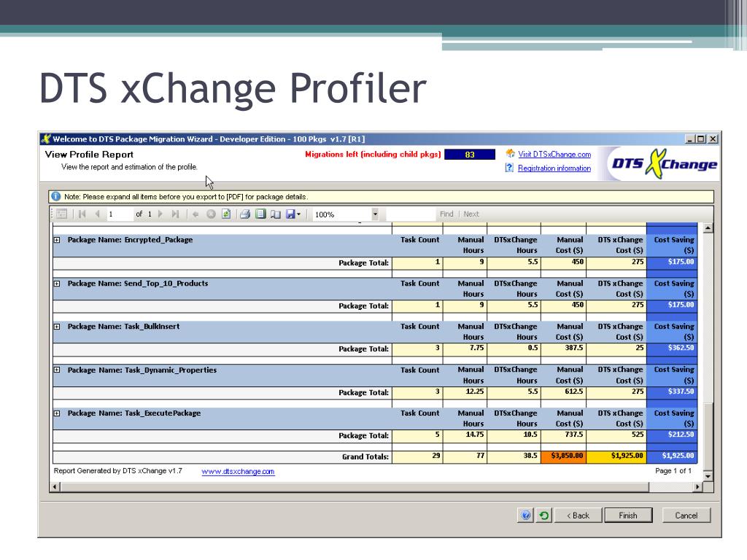This screenshot has width=747, height=560.
Task: Click the current page number field
Action: 119,214
